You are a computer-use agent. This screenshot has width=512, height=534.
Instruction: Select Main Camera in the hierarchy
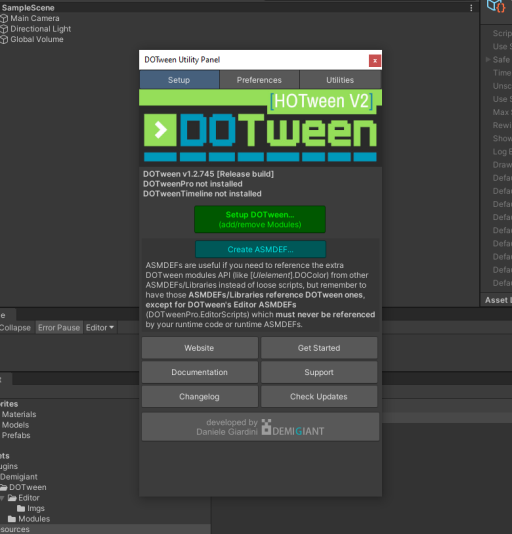click(x=35, y=18)
